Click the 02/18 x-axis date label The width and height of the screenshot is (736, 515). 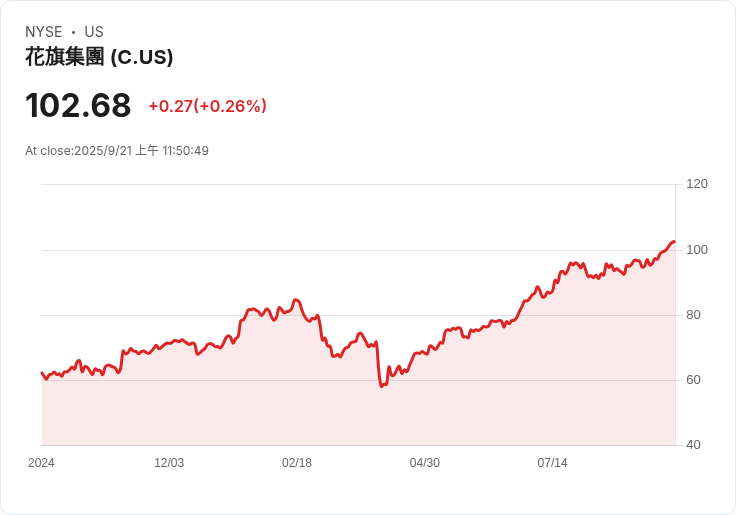297,463
